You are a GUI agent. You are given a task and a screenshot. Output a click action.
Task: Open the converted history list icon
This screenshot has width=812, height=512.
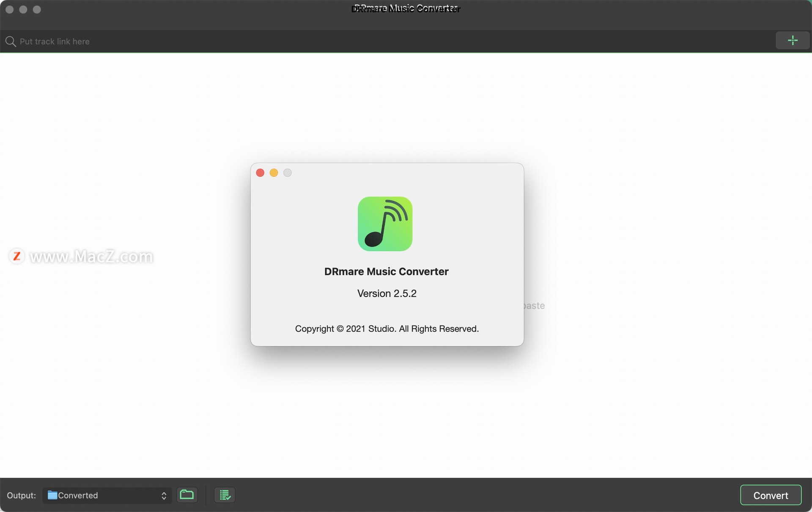pos(224,495)
